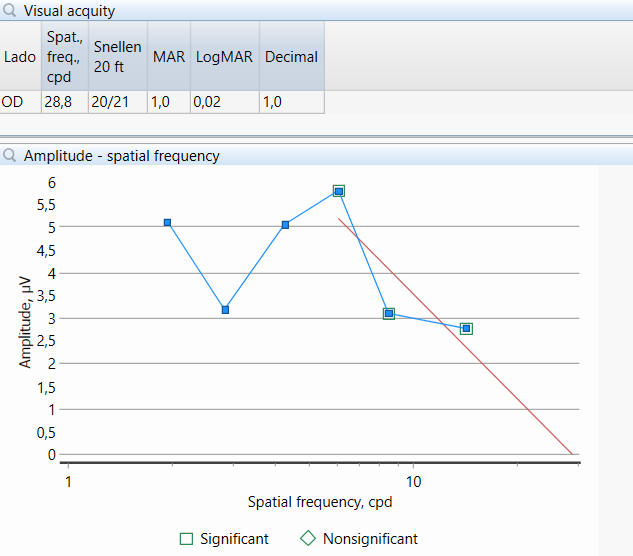
Task: Select the 1,0 Decimal cell
Action: point(291,102)
